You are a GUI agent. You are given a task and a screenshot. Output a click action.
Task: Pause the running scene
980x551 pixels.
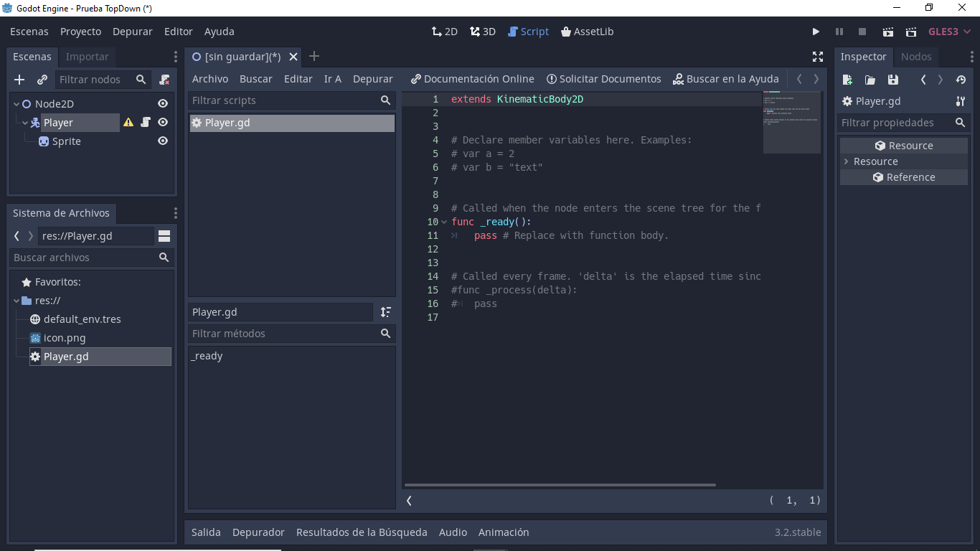pyautogui.click(x=839, y=32)
